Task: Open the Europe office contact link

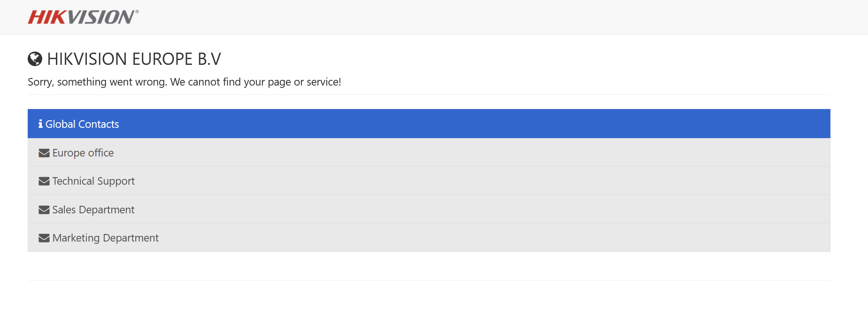Action: pos(83,153)
